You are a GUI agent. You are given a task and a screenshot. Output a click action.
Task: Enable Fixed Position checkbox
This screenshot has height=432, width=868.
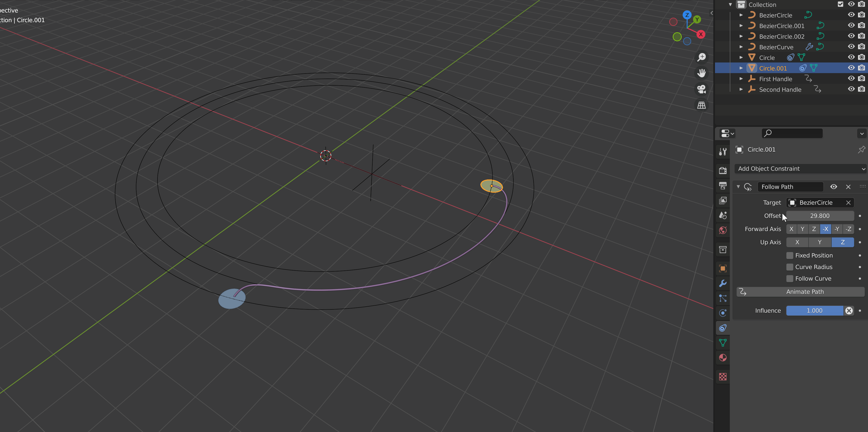(x=789, y=255)
